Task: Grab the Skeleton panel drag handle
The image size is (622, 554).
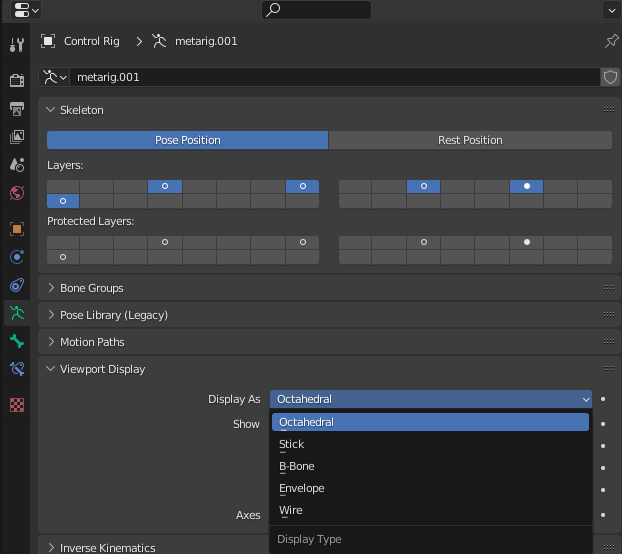Action: tap(609, 110)
